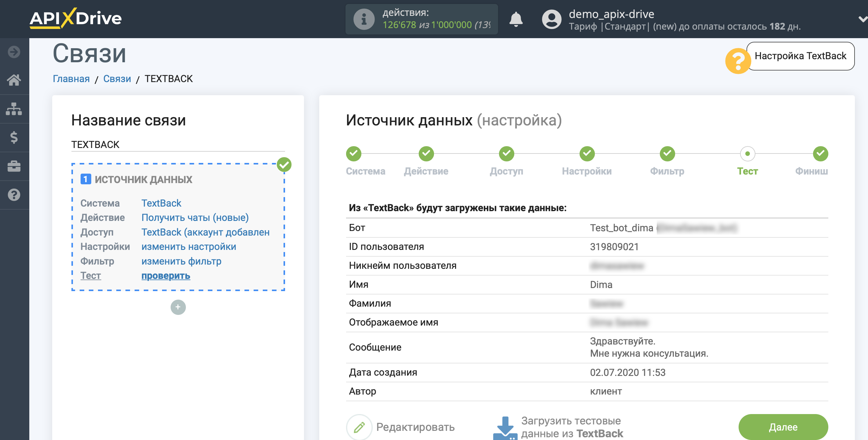Open Получить чаты (новые) action link

(x=195, y=218)
